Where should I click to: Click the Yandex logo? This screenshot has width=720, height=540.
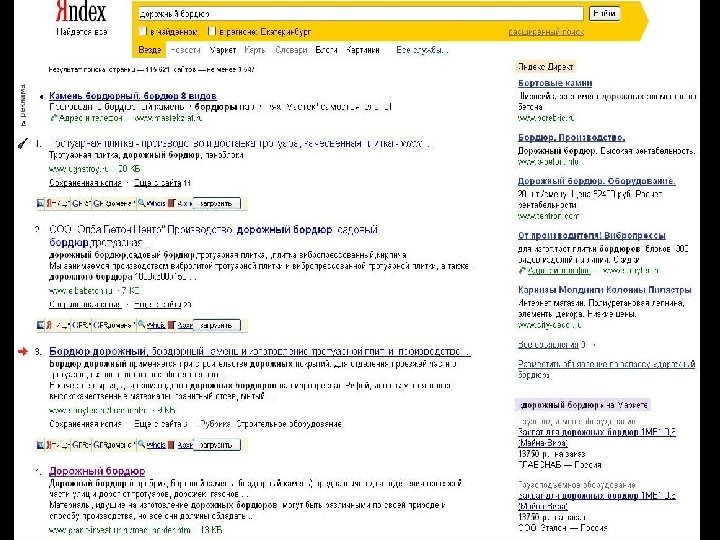[81, 11]
